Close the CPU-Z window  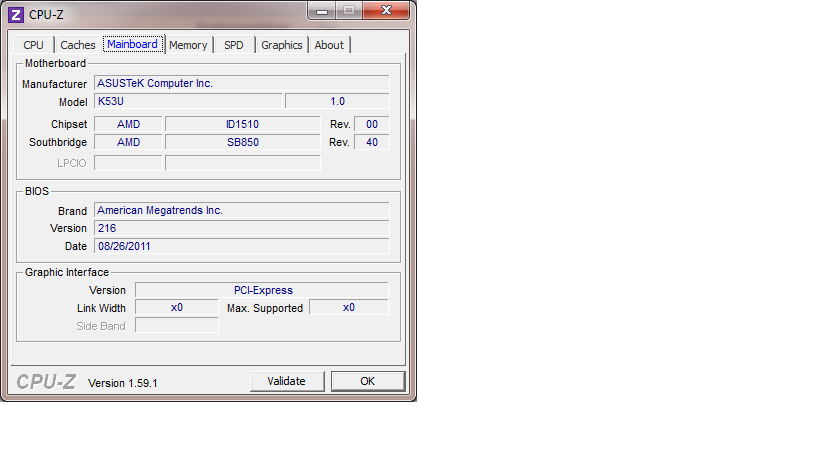386,10
